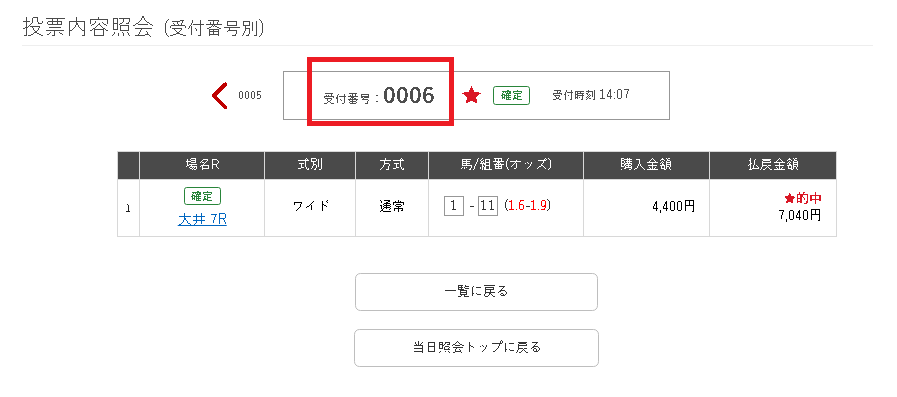Click the 受付番号 0006 display

379,96
